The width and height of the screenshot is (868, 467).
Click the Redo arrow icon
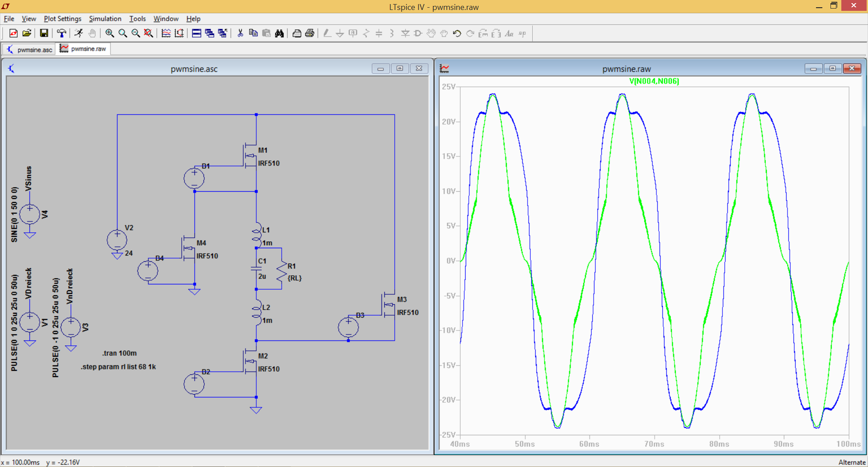pyautogui.click(x=470, y=33)
